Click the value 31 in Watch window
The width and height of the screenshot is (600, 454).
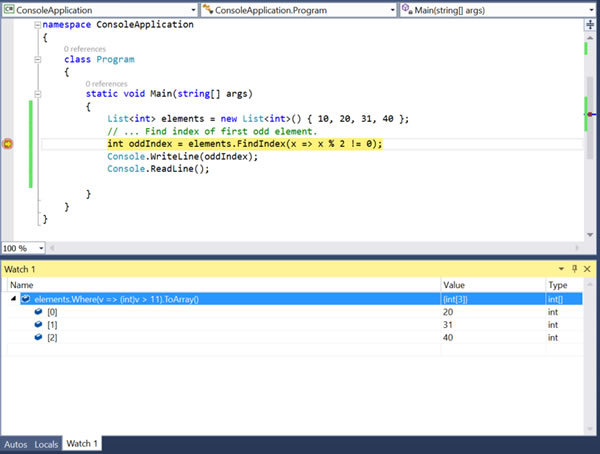pyautogui.click(x=448, y=325)
